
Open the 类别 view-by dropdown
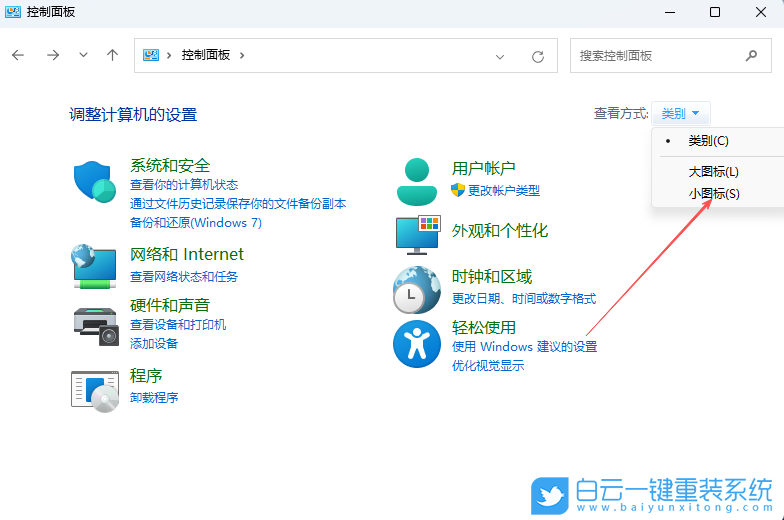[680, 114]
